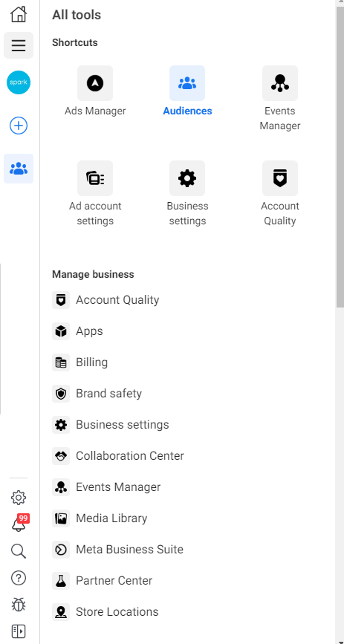Open the help question mark icon
This screenshot has width=344, height=644.
tap(19, 578)
